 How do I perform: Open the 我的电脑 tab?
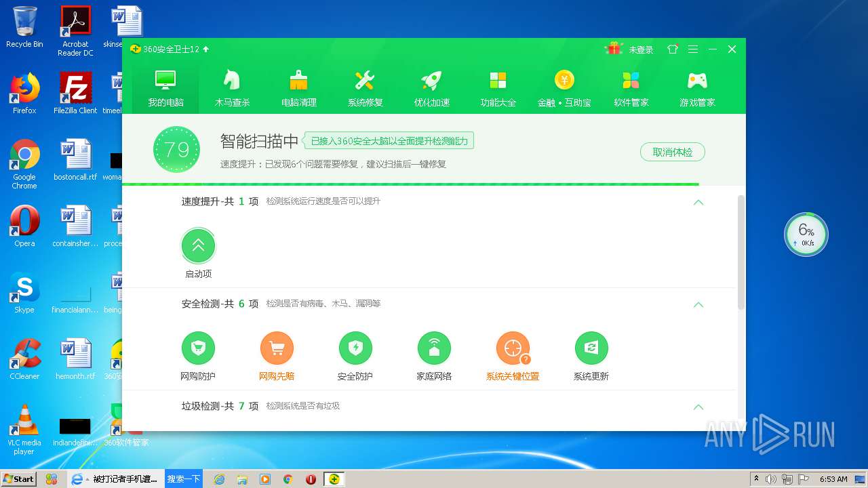click(x=165, y=88)
